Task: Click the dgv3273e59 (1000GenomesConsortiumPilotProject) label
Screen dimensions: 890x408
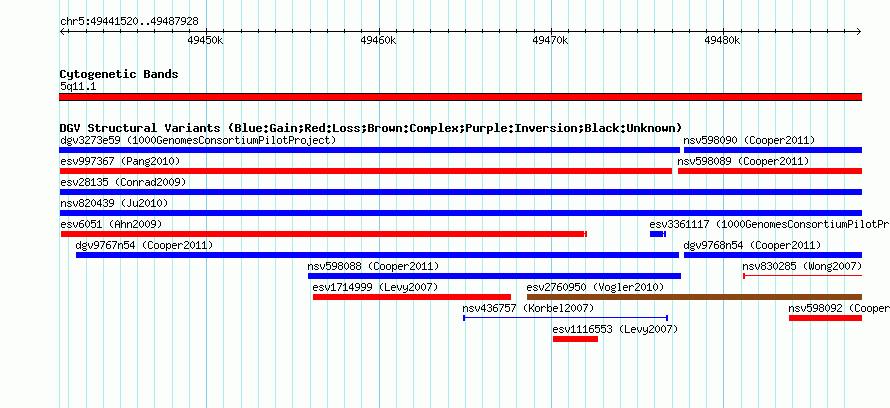Action: (x=198, y=140)
